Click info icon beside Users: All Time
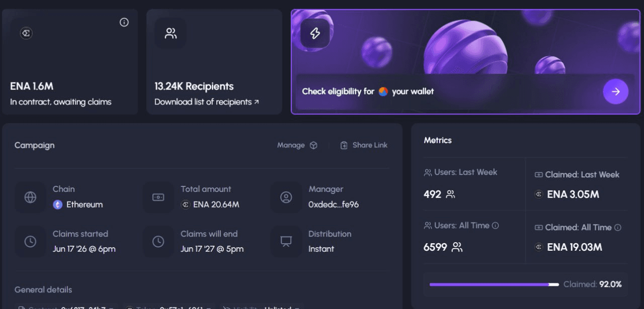644x309 pixels. pos(495,226)
